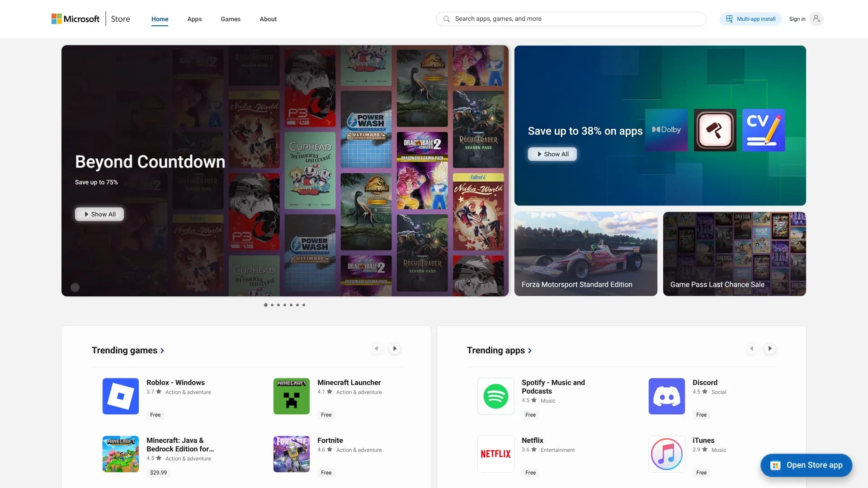Click the Sign in account icon
This screenshot has height=488, width=868.
[x=816, y=19]
